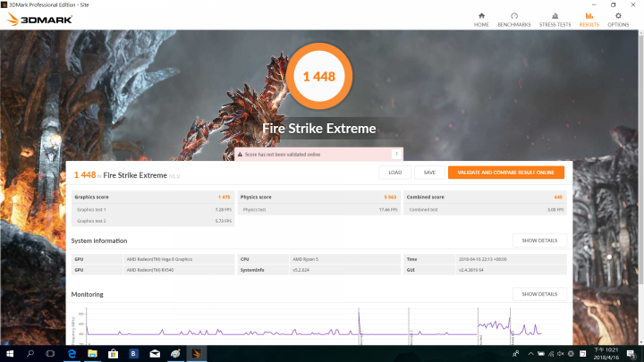Open People icon in system tray
This screenshot has height=362, width=644.
tap(515, 354)
